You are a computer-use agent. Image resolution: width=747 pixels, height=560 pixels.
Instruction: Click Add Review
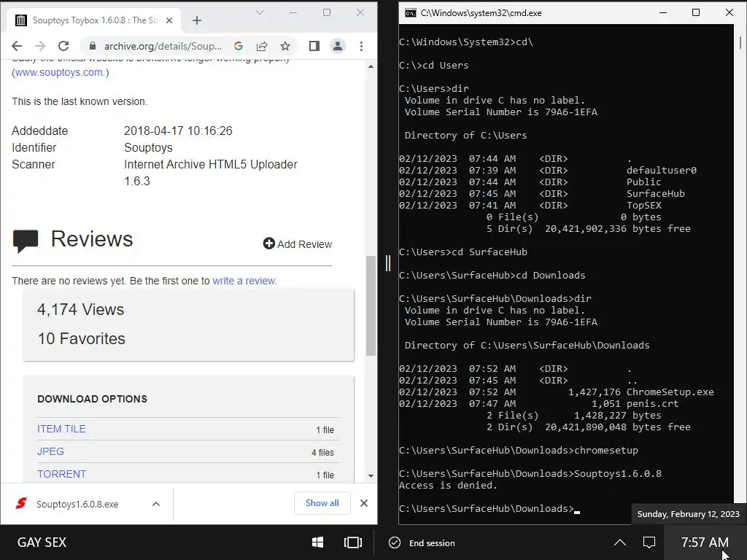point(298,244)
